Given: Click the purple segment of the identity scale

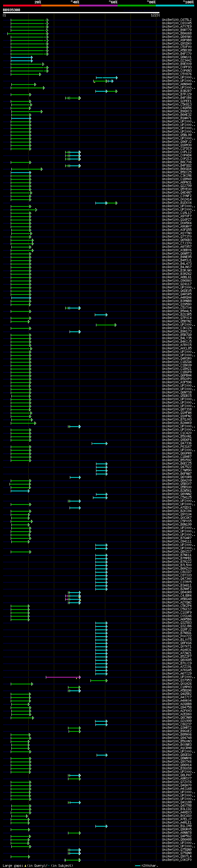Looking at the screenshot, I should (99, 6).
